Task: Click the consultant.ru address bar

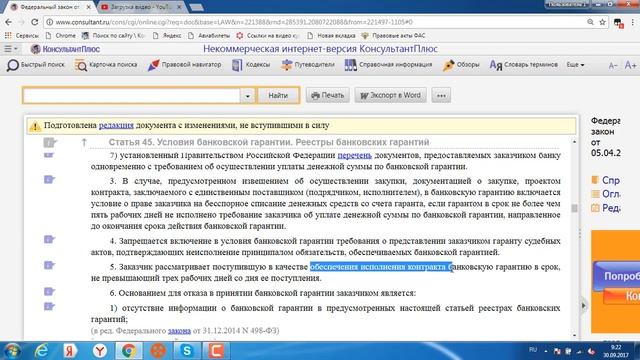Action: (x=314, y=22)
